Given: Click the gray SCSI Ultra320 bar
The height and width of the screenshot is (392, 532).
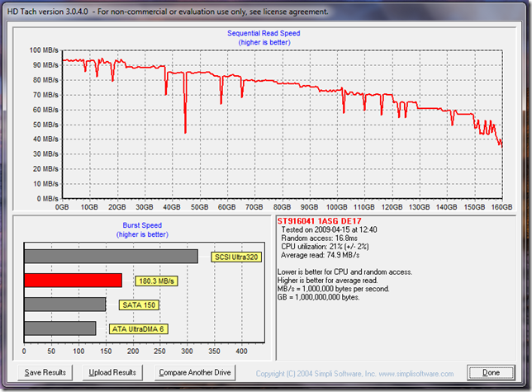Looking at the screenshot, I should point(112,256).
